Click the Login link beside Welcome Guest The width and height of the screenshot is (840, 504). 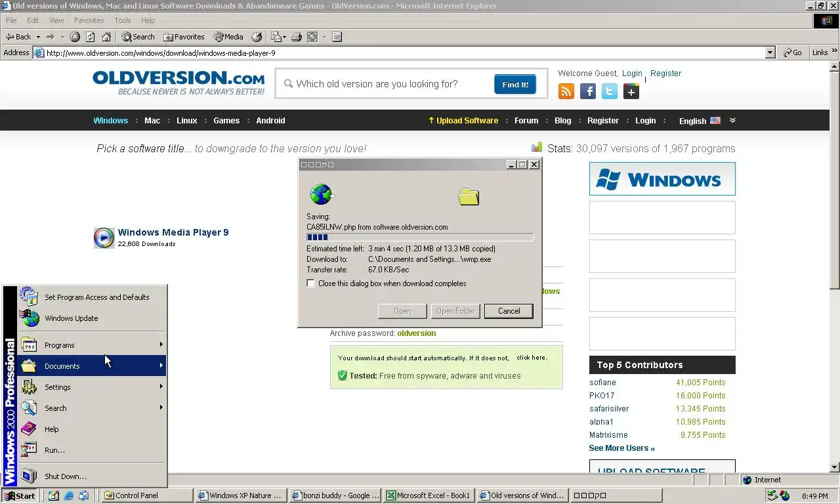click(x=632, y=73)
